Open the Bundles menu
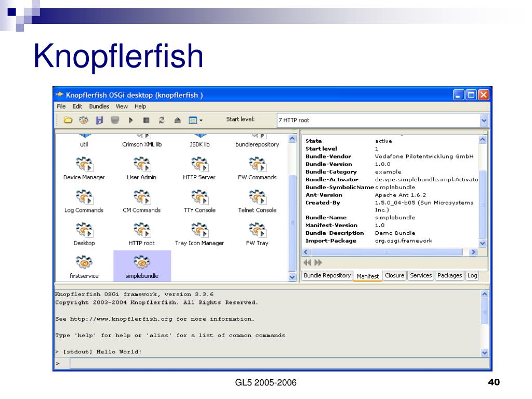532x399 pixels. [x=99, y=106]
